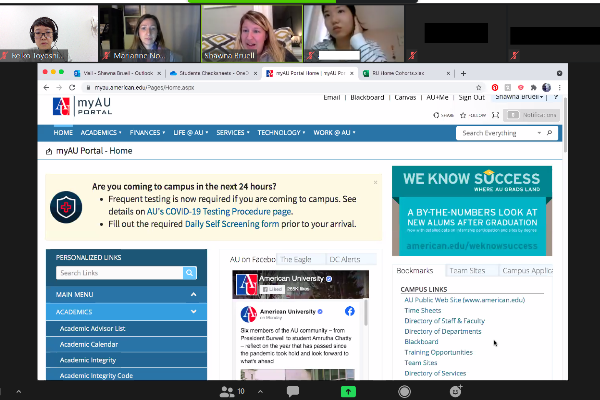Open the Email link
Viewport: 600px width, 400px height.
coord(331,98)
